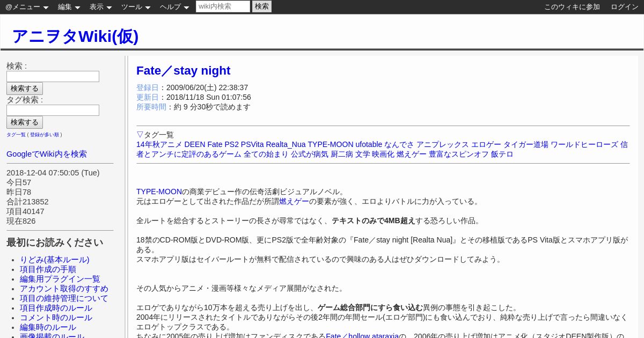Open アカウント取得のすすめ link
The image size is (644, 338).
click(x=64, y=289)
